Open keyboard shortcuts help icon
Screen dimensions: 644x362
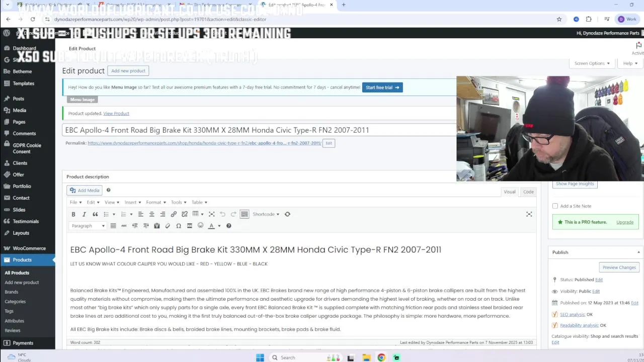click(229, 226)
